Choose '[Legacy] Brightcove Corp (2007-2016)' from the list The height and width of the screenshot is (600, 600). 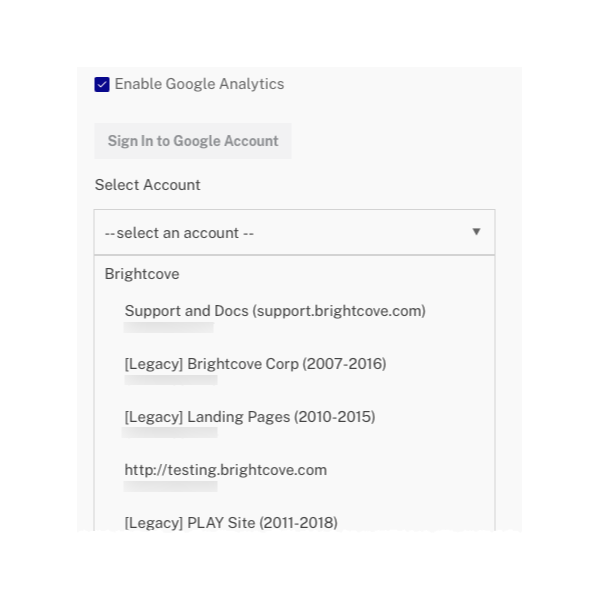click(x=255, y=364)
